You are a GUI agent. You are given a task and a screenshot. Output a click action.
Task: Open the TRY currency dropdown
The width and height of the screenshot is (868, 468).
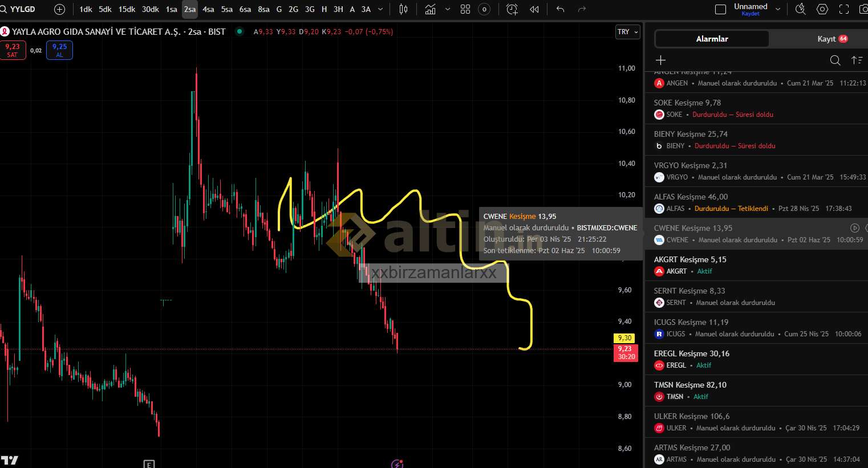627,32
